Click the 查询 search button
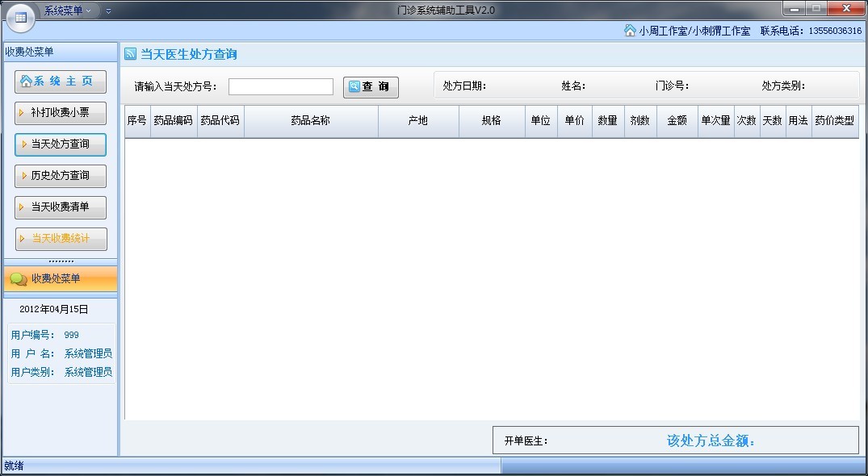This screenshot has width=868, height=476. tap(371, 87)
